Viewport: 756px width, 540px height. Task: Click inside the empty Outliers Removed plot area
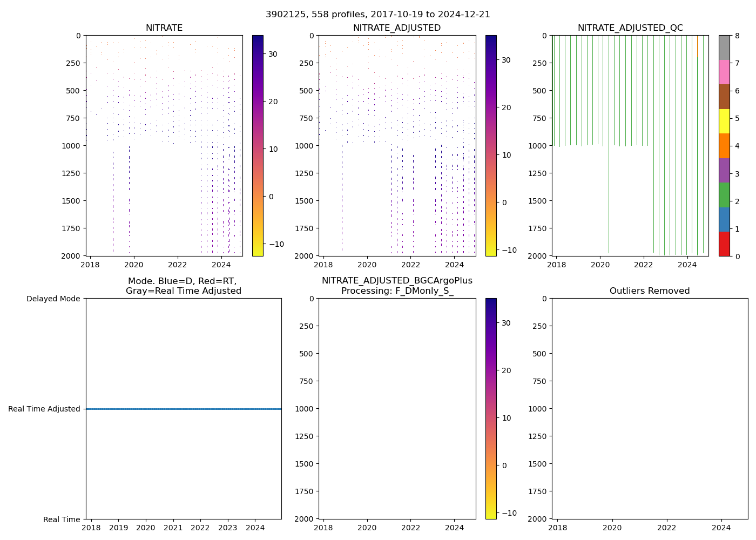(x=650, y=409)
